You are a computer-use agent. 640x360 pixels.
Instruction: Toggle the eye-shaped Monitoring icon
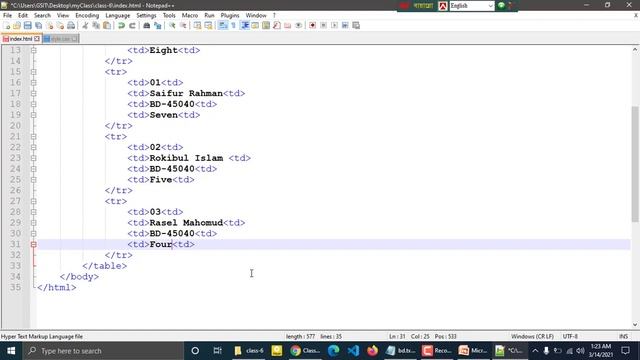point(299,25)
